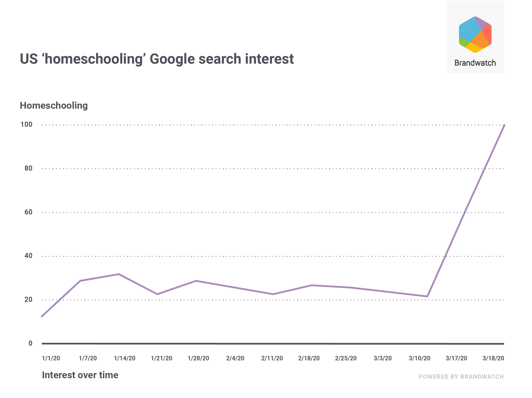Select the 60 y-axis label
Image resolution: width=532 pixels, height=398 pixels.
click(28, 212)
